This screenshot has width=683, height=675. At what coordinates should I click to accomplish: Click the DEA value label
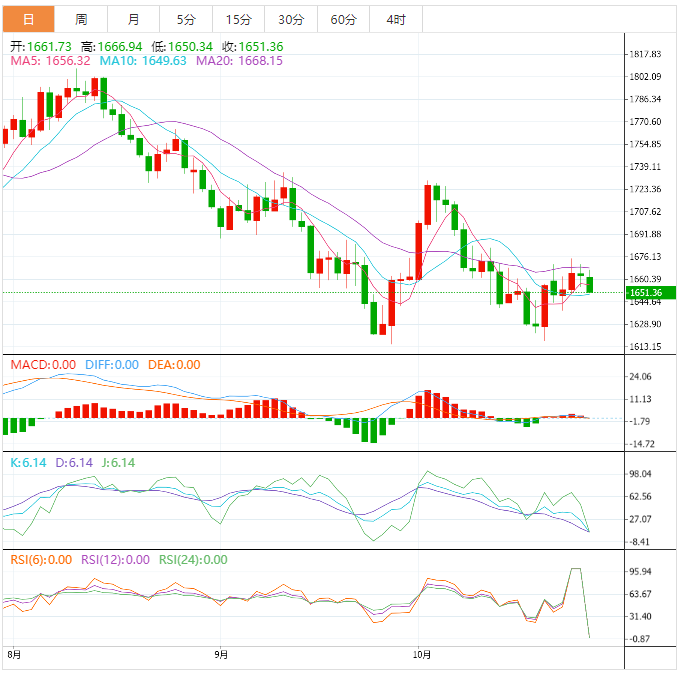pos(173,365)
